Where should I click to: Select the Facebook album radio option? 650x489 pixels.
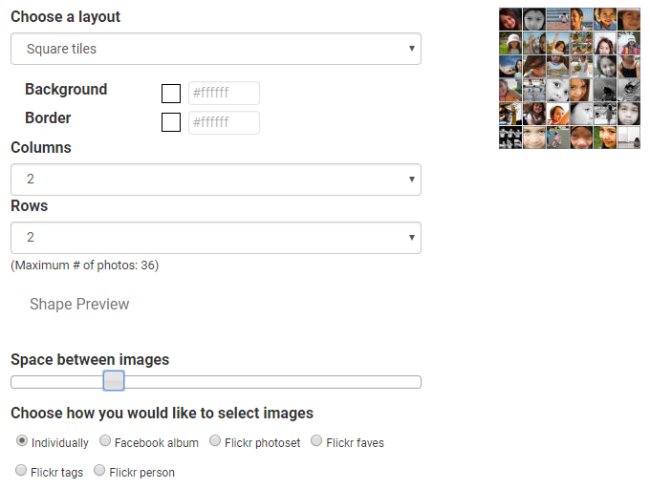[105, 441]
